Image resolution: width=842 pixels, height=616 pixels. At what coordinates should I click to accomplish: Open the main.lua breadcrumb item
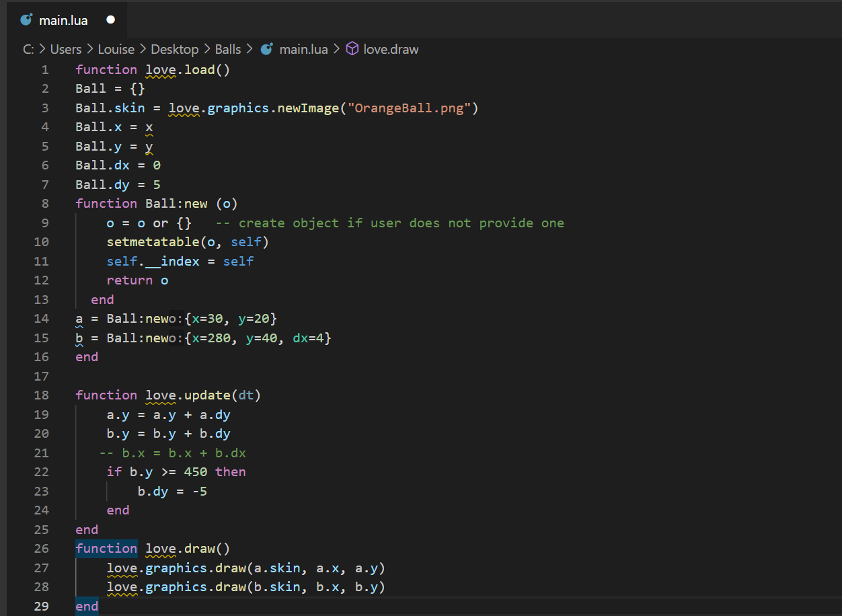point(303,49)
